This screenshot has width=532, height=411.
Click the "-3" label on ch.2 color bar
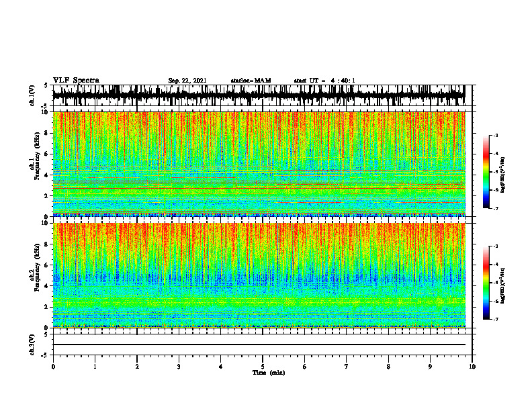coord(496,246)
